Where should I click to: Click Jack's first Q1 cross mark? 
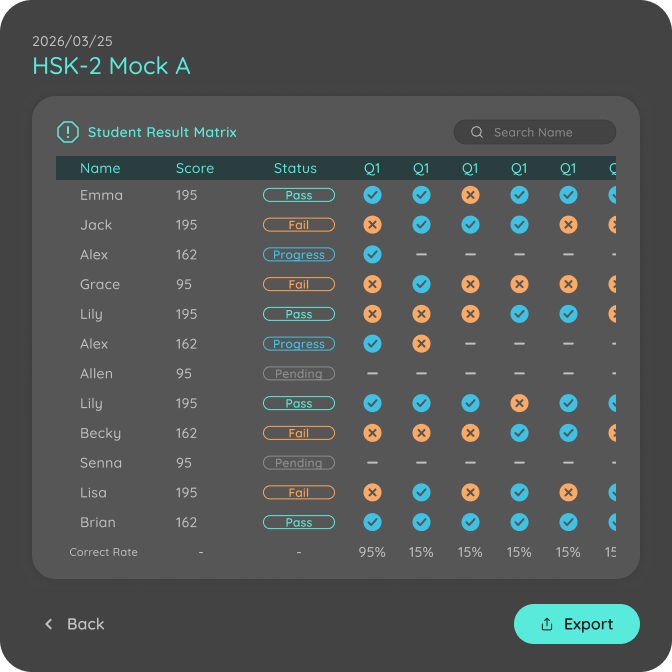(372, 225)
